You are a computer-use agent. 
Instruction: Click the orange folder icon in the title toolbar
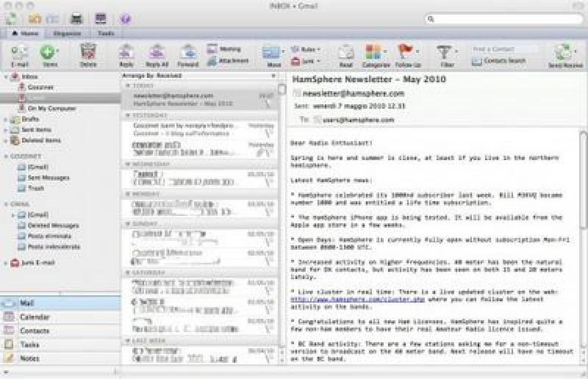(34, 19)
